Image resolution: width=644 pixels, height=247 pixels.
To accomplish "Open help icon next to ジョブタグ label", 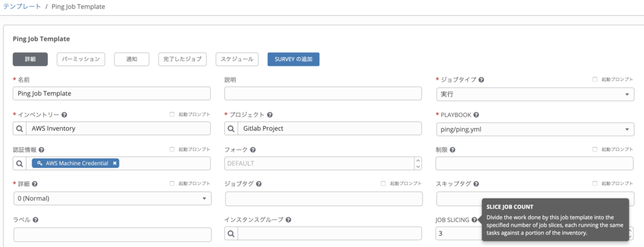I will (x=259, y=184).
